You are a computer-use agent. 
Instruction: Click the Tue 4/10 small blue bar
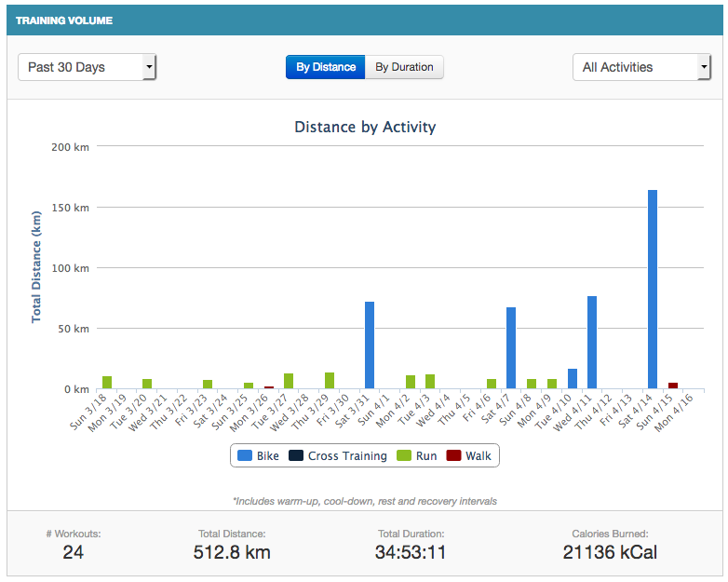tap(573, 379)
